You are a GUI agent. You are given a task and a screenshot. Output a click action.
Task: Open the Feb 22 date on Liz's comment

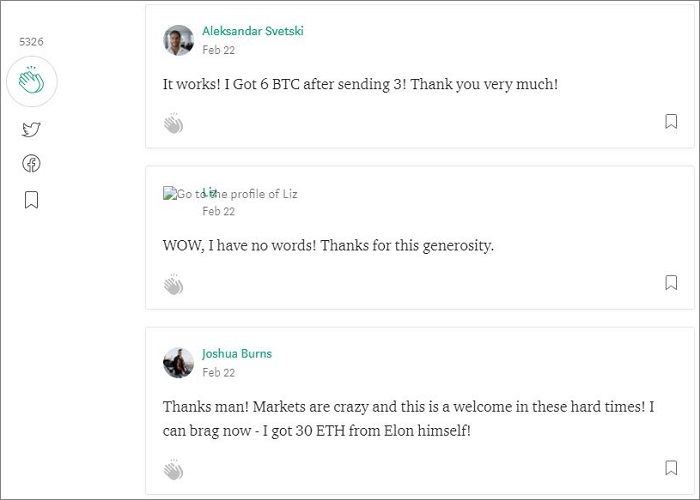pyautogui.click(x=218, y=212)
